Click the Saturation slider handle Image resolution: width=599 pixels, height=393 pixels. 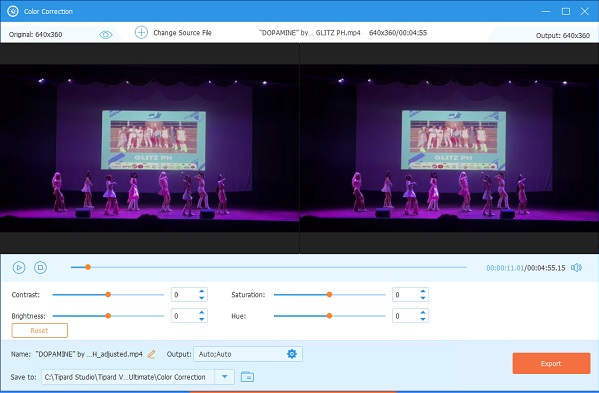pyautogui.click(x=329, y=294)
